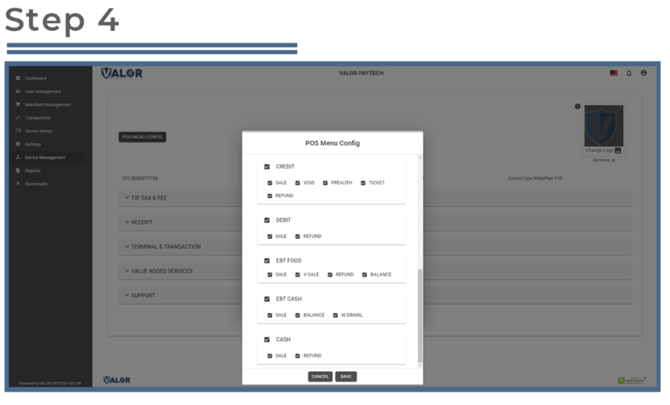Open notifications bell icon
This screenshot has height=405, width=670.
[x=629, y=73]
